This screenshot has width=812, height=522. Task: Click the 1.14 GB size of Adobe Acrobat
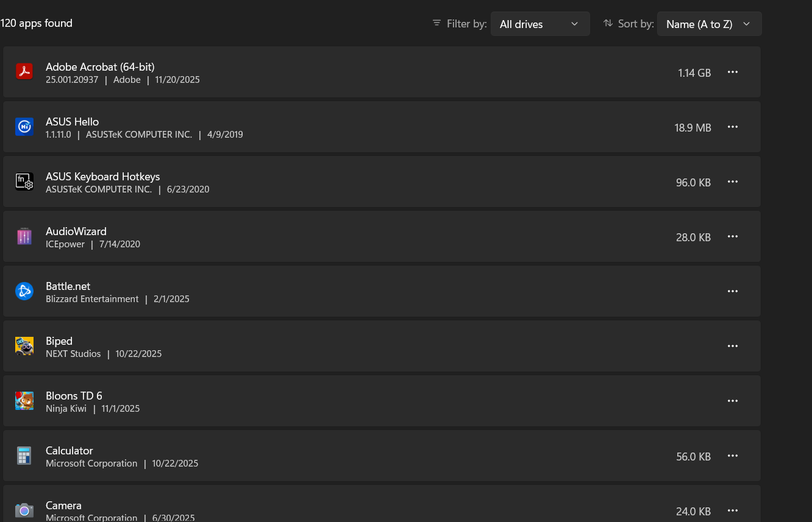click(x=694, y=73)
